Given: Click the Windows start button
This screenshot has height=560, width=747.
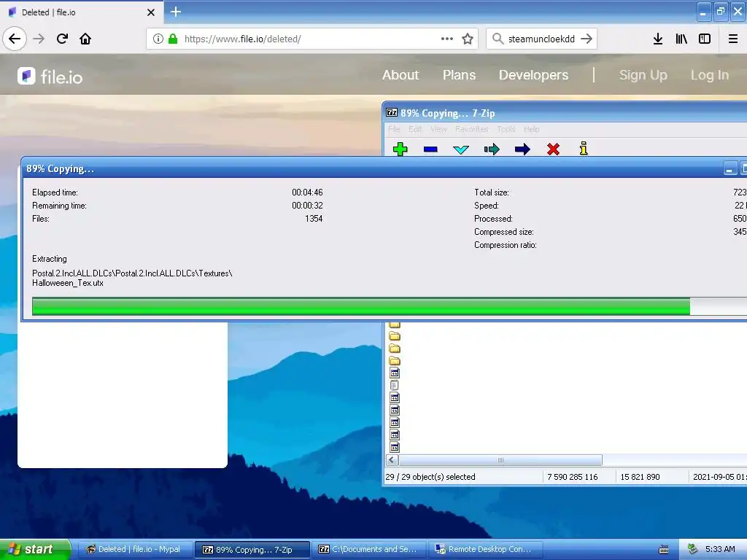Looking at the screenshot, I should point(34,549).
